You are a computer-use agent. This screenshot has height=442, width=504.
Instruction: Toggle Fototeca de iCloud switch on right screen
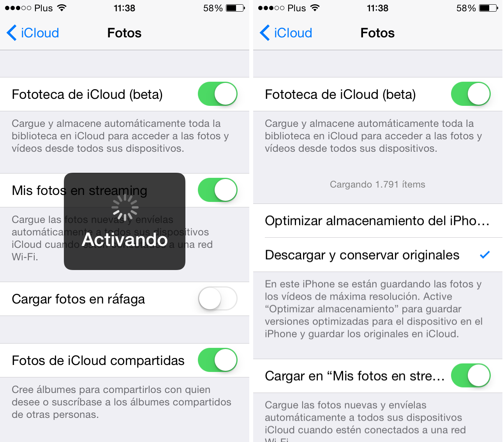[x=471, y=94]
